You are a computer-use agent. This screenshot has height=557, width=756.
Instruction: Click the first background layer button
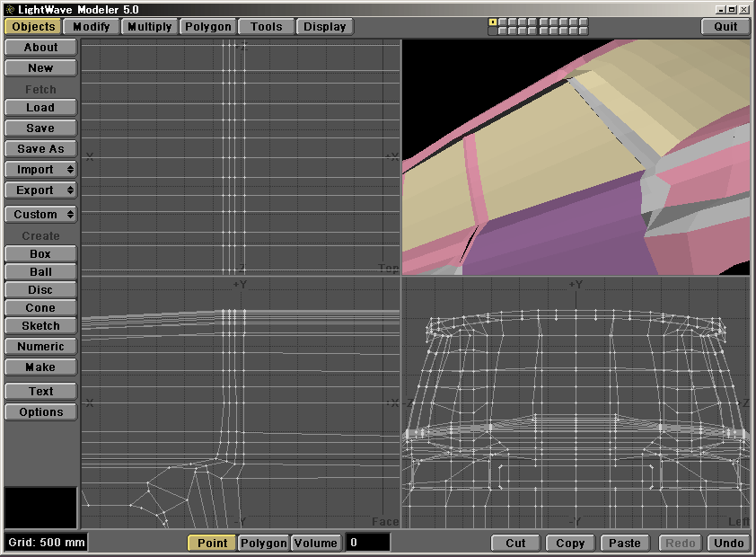[x=493, y=31]
